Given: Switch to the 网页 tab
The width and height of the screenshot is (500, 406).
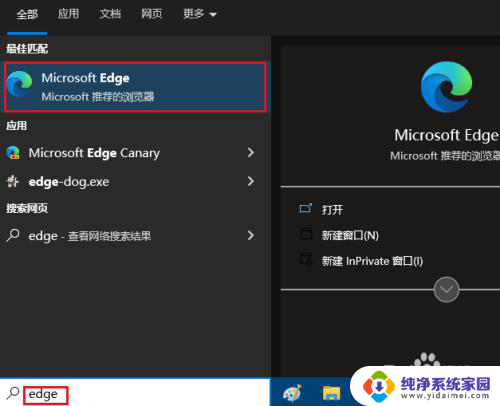Looking at the screenshot, I should tap(152, 14).
